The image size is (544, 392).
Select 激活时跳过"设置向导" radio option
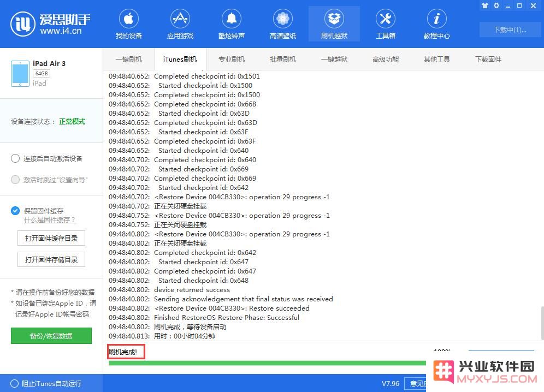(x=15, y=180)
